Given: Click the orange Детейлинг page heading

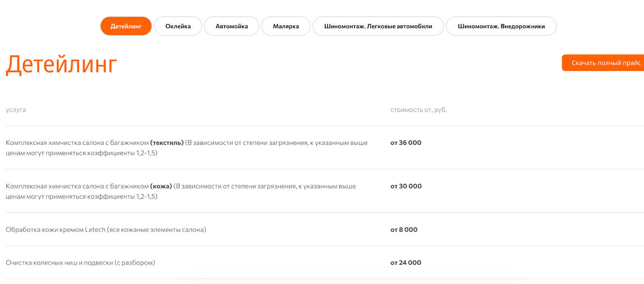Looking at the screenshot, I should (x=62, y=64).
